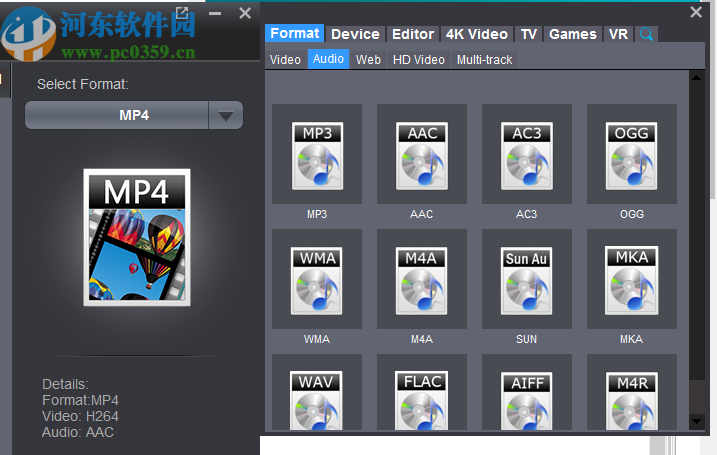The image size is (717, 455).
Task: Switch to the Editor tab
Action: (413, 34)
